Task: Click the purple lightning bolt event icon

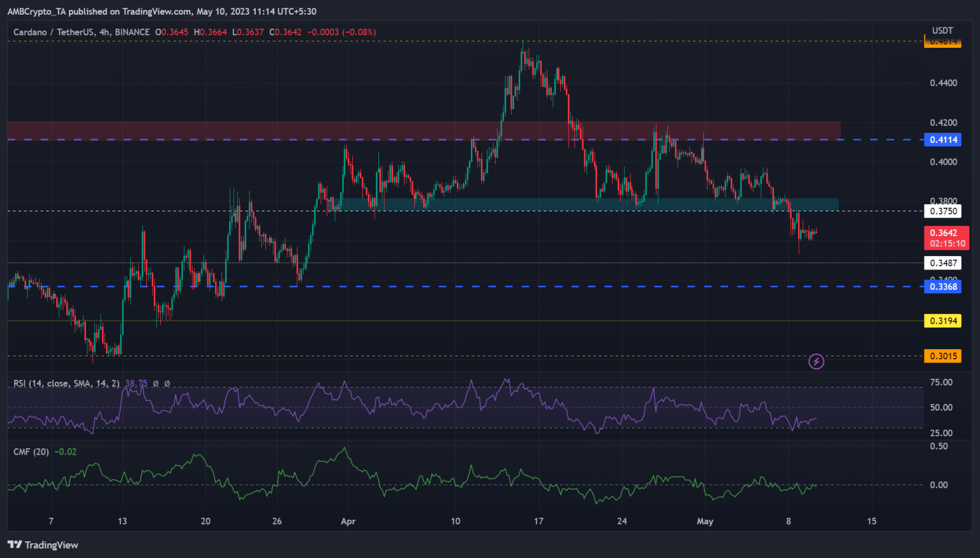Action: point(816,362)
